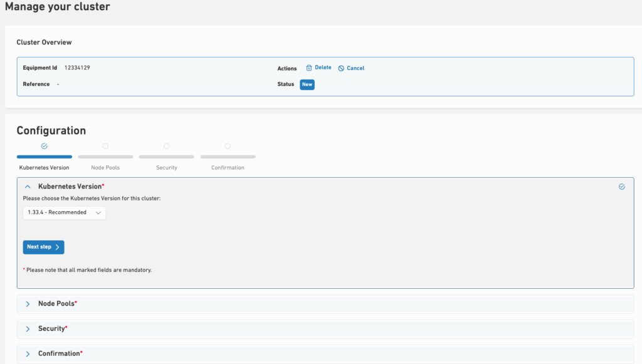Click the Equipment Id value 12334129
The height and width of the screenshot is (364, 642).
pos(77,68)
